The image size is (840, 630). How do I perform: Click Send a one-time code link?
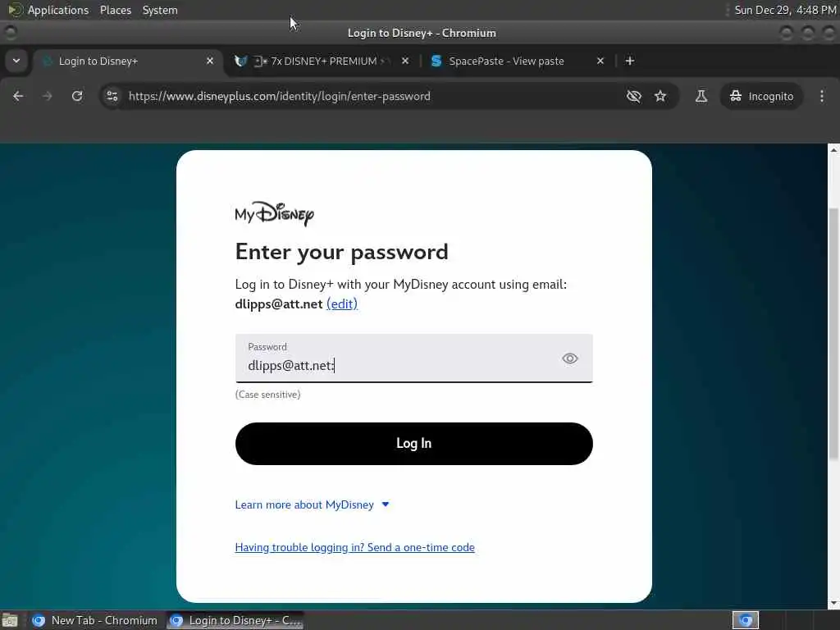pos(354,547)
